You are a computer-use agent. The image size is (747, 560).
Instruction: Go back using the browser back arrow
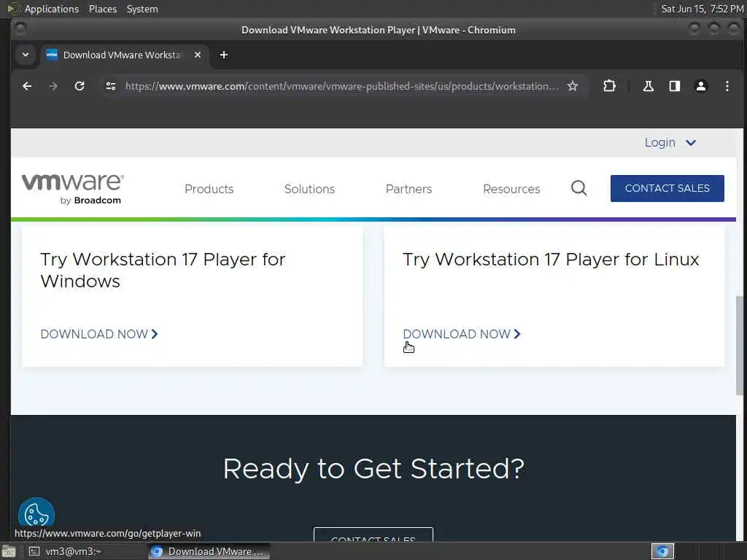pos(27,86)
